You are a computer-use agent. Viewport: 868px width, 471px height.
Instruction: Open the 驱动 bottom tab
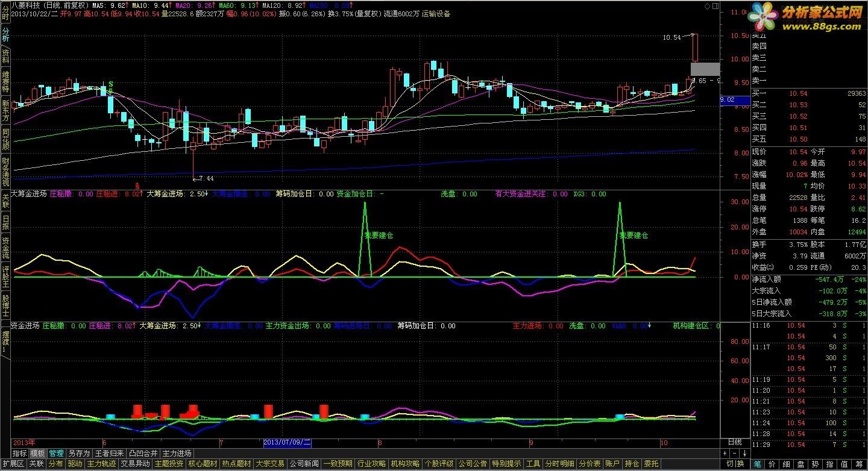75,464
